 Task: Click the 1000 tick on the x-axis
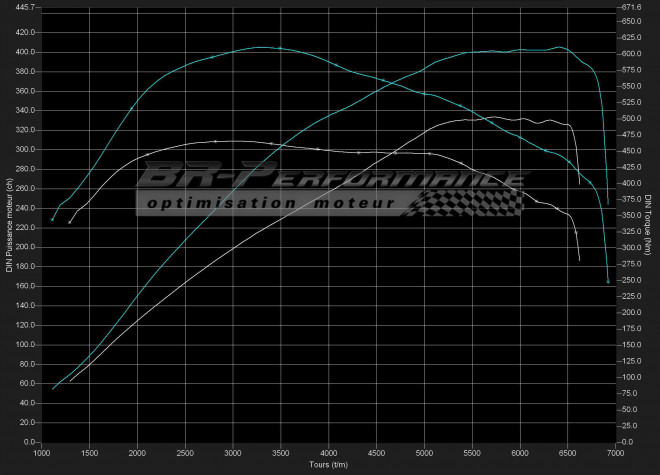[42, 454]
